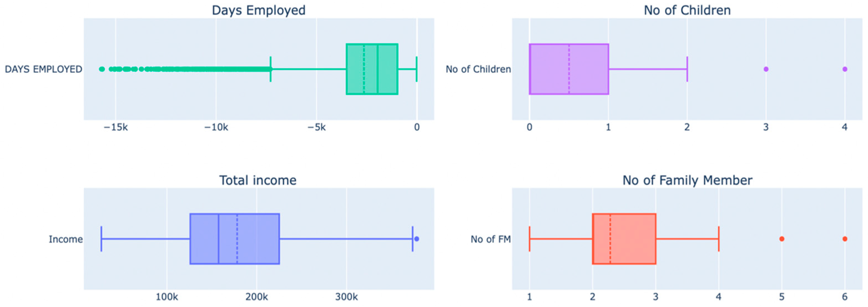Screen dimensions: 868x307
Task: Click the leftmost green Days Employed outlier
Action: pos(102,69)
